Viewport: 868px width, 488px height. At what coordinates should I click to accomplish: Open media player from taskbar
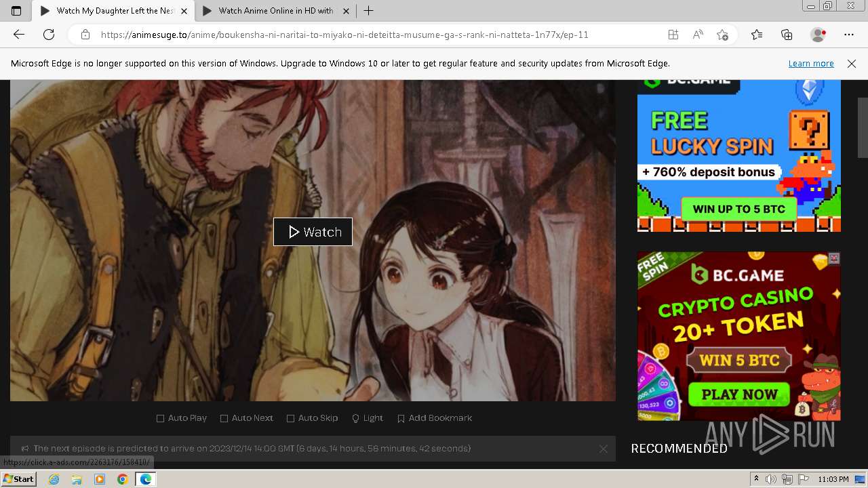[x=100, y=479]
